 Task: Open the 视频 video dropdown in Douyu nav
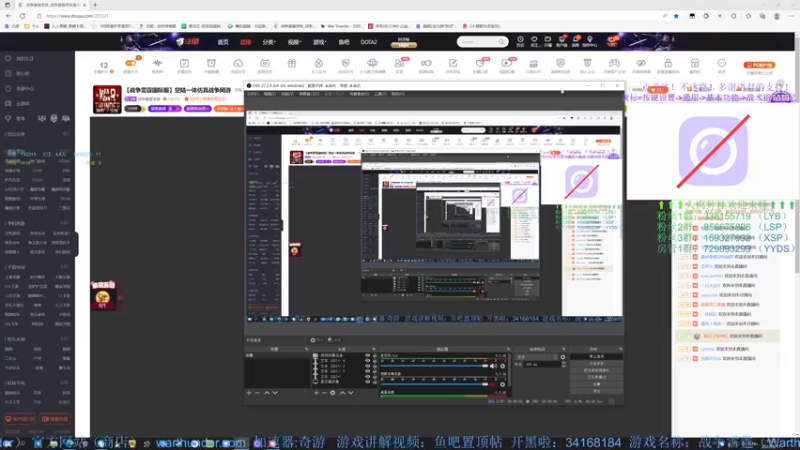(x=294, y=42)
